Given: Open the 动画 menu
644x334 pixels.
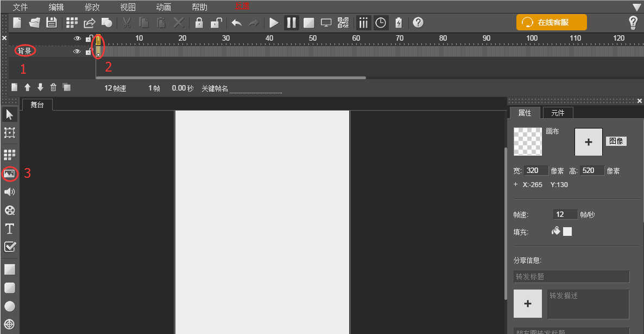Looking at the screenshot, I should (x=163, y=7).
